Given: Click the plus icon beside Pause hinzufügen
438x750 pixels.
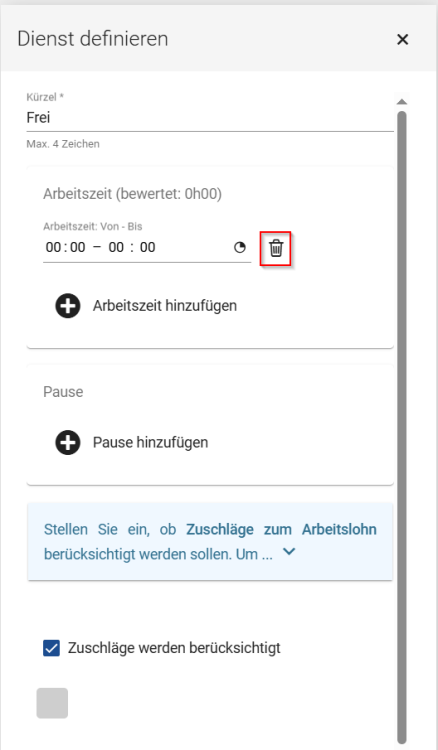Looking at the screenshot, I should coord(68,442).
